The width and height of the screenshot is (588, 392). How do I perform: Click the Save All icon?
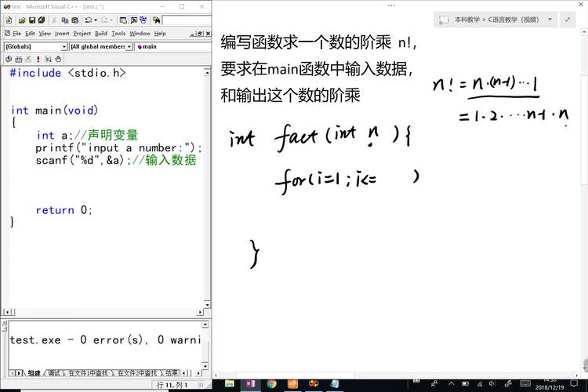(x=42, y=20)
